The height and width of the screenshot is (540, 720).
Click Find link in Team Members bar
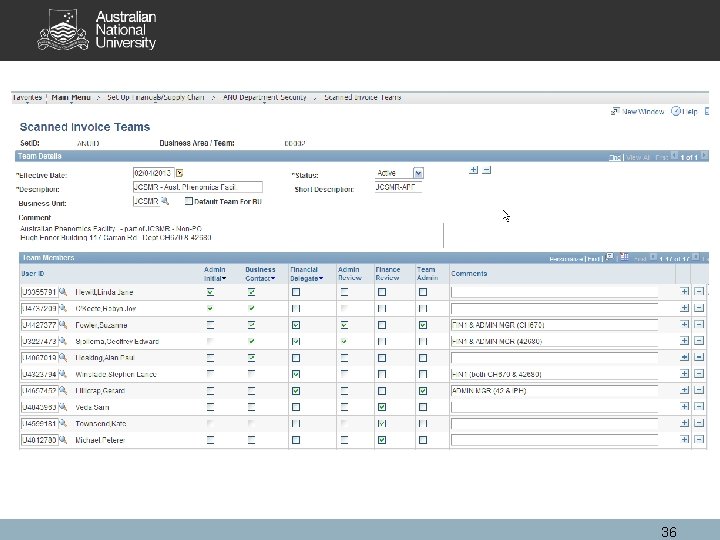point(594,259)
